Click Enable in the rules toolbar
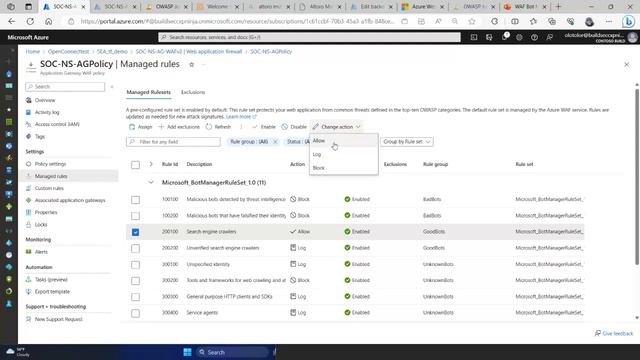The width and height of the screenshot is (640, 360). point(264,127)
